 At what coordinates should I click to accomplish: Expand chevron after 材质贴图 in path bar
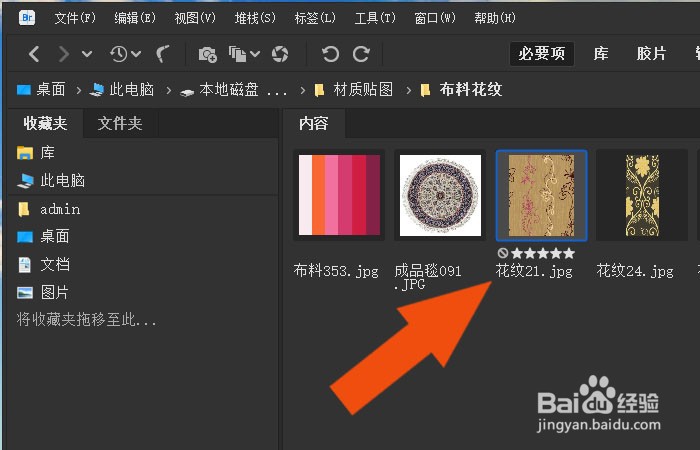pos(408,90)
